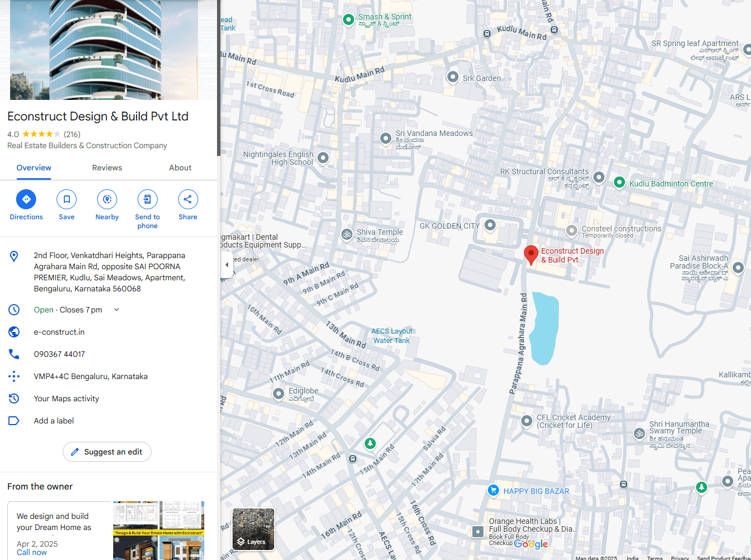
Task: Click the AECS Layout Water Tank label
Action: tap(392, 336)
